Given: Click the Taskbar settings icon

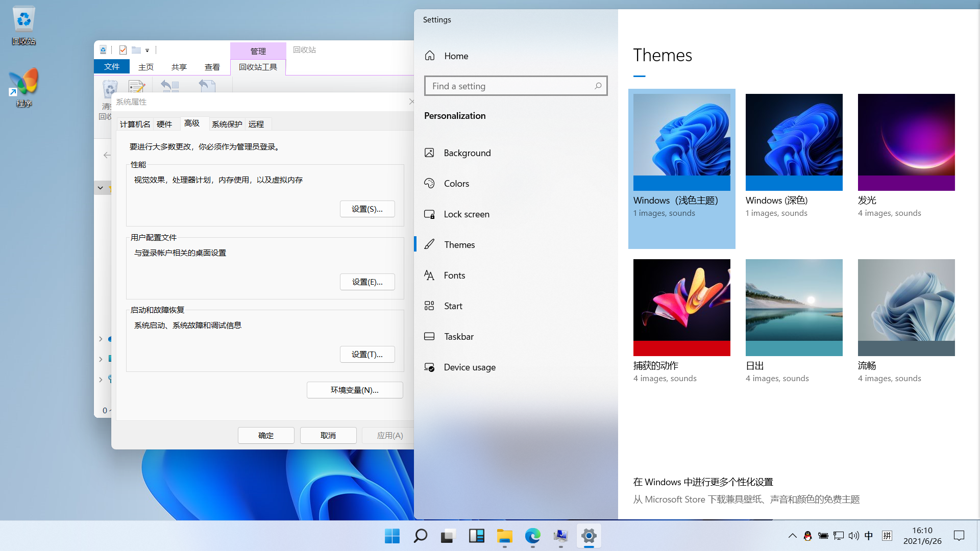Looking at the screenshot, I should [x=429, y=337].
